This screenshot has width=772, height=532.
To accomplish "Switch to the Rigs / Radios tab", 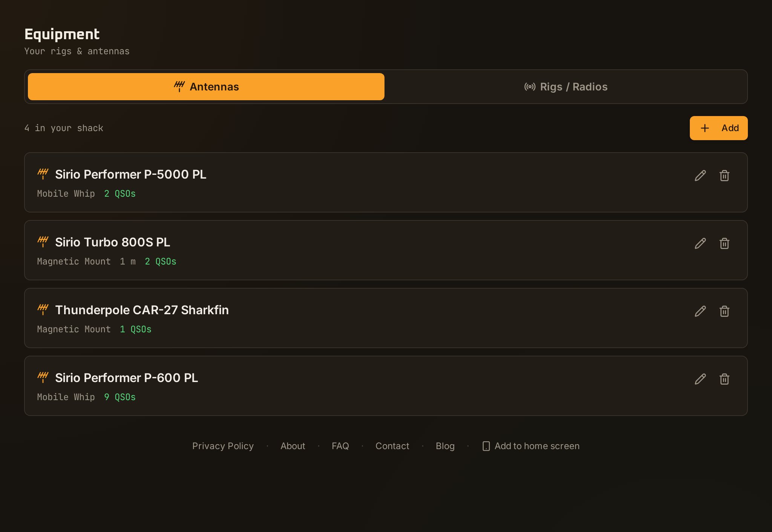I will [566, 87].
